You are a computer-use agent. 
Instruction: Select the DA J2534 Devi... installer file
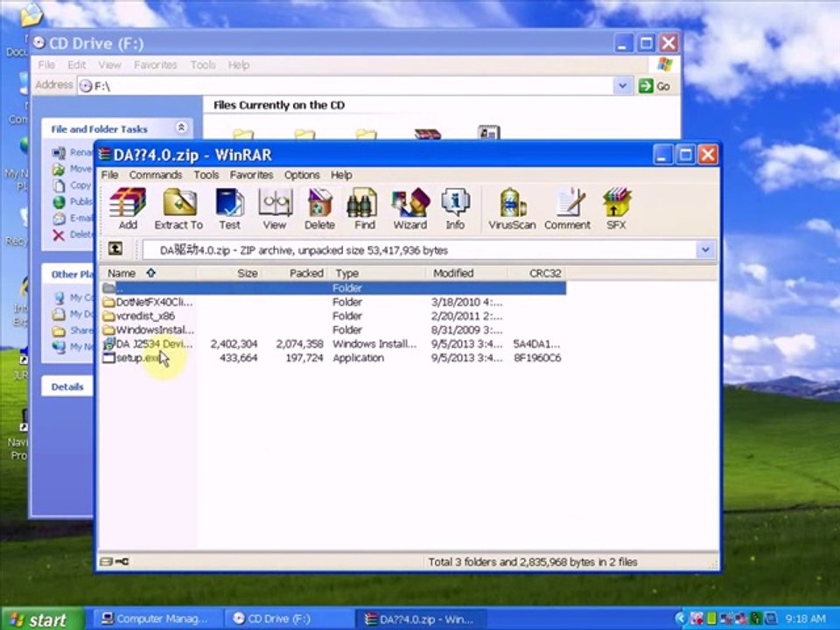tap(147, 344)
